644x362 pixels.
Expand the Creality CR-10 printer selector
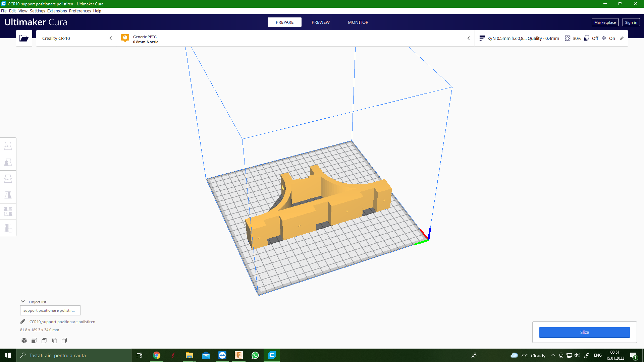[76, 38]
